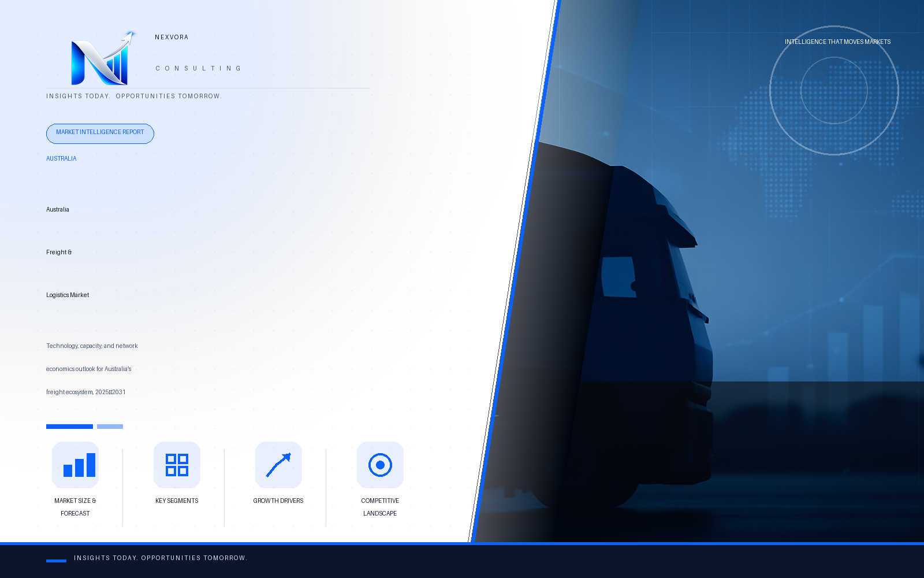The height and width of the screenshot is (578, 924).
Task: Click the Market Size & Forecast bar chart icon
Action: (76, 465)
